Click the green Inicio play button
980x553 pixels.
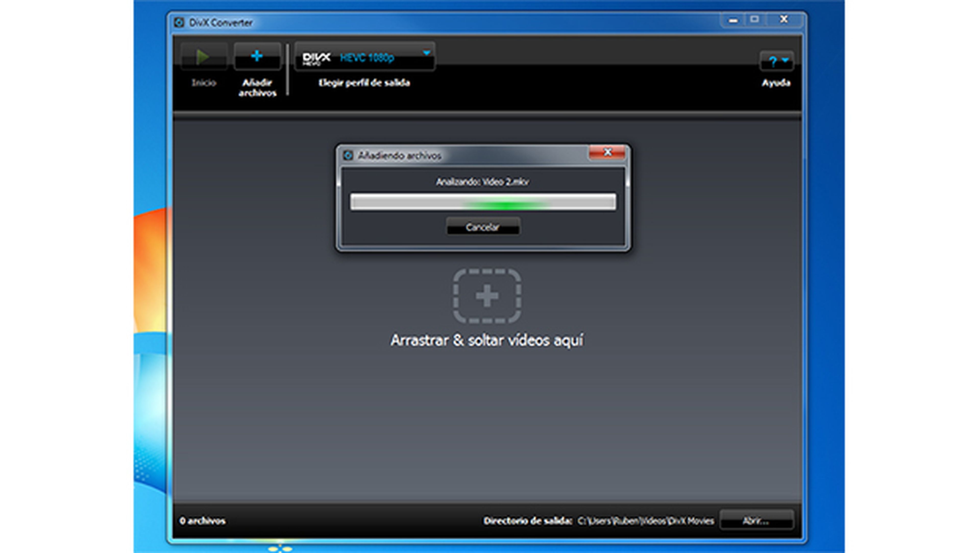click(204, 57)
